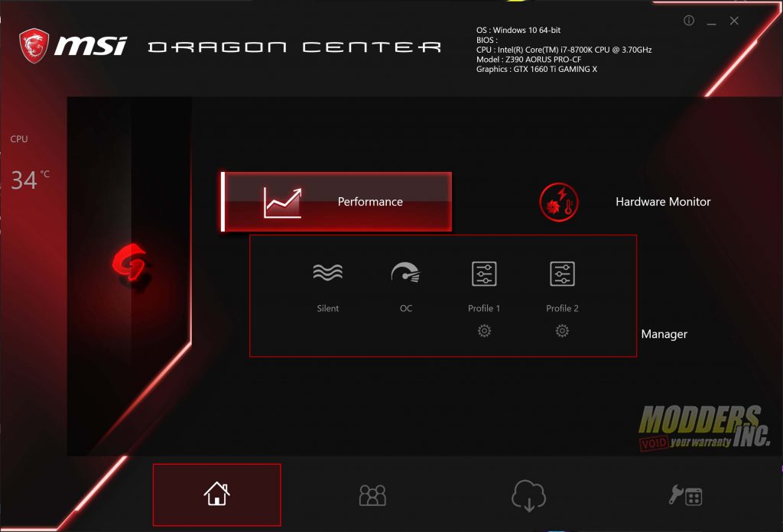Click the Hardware Monitor text label
Screen dimensions: 783x532
[x=663, y=202]
